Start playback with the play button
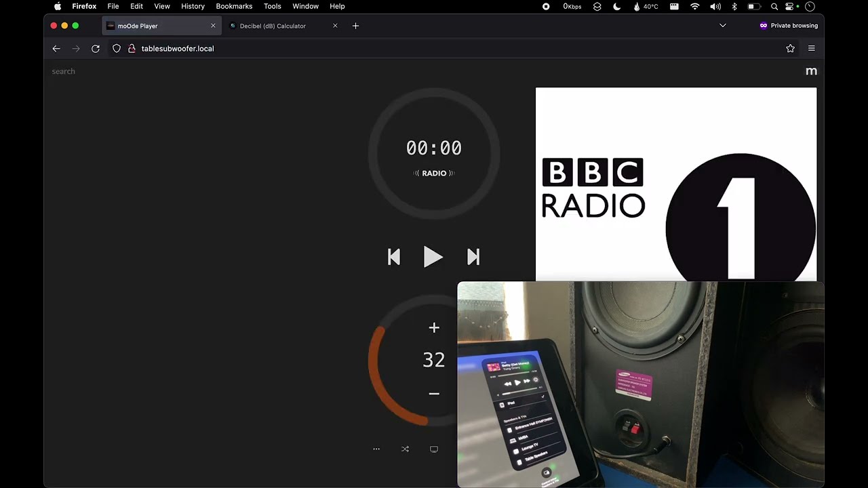 (x=433, y=257)
